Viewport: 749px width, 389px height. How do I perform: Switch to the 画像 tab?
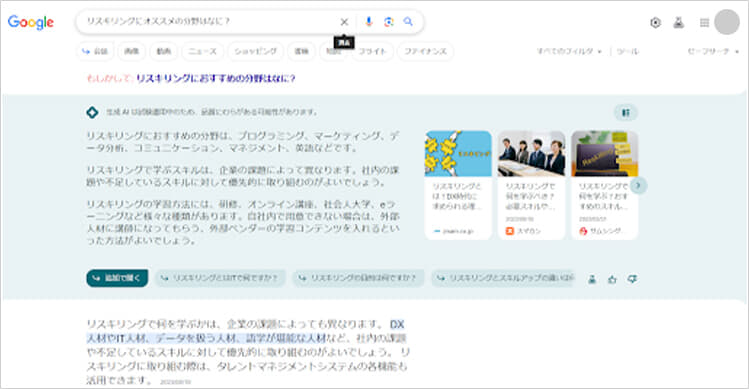[x=131, y=51]
